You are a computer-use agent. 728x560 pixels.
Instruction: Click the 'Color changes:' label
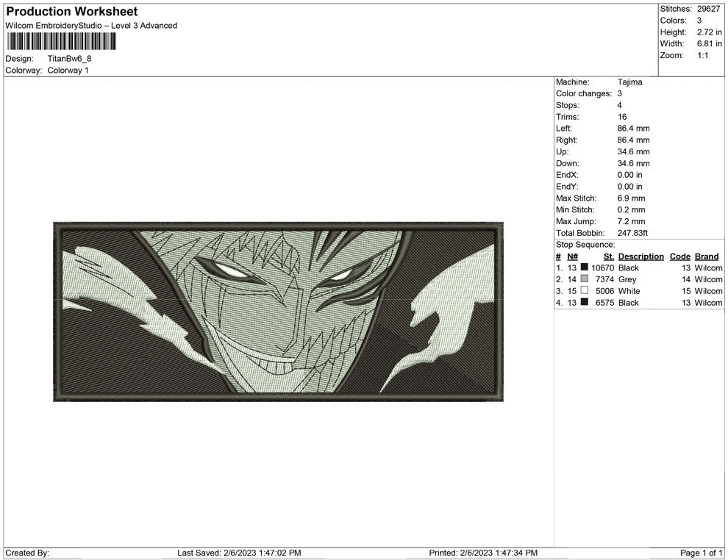(584, 94)
